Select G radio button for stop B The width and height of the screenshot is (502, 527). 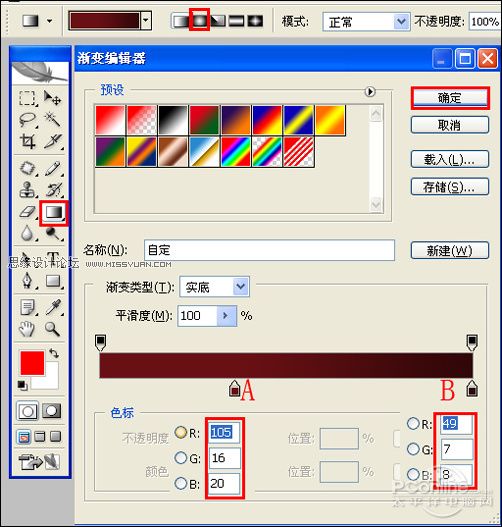(413, 449)
